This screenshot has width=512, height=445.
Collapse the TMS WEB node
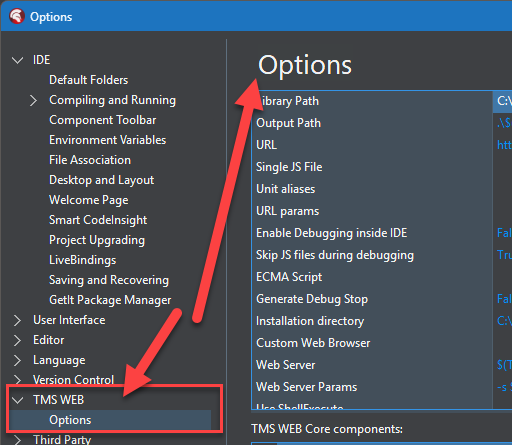click(x=17, y=400)
